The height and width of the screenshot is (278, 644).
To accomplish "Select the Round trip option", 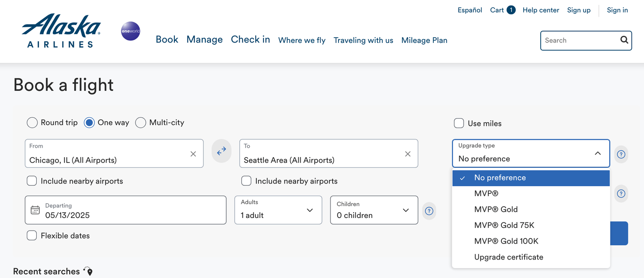I will 32,123.
